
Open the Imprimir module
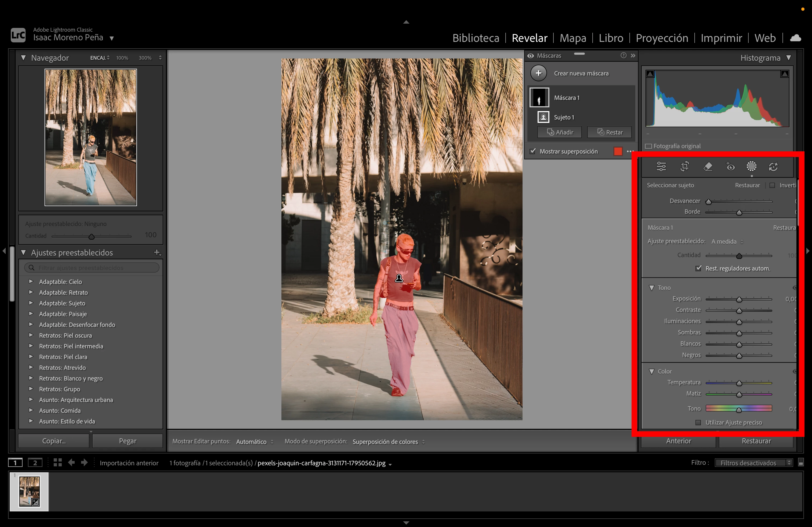pyautogui.click(x=721, y=38)
